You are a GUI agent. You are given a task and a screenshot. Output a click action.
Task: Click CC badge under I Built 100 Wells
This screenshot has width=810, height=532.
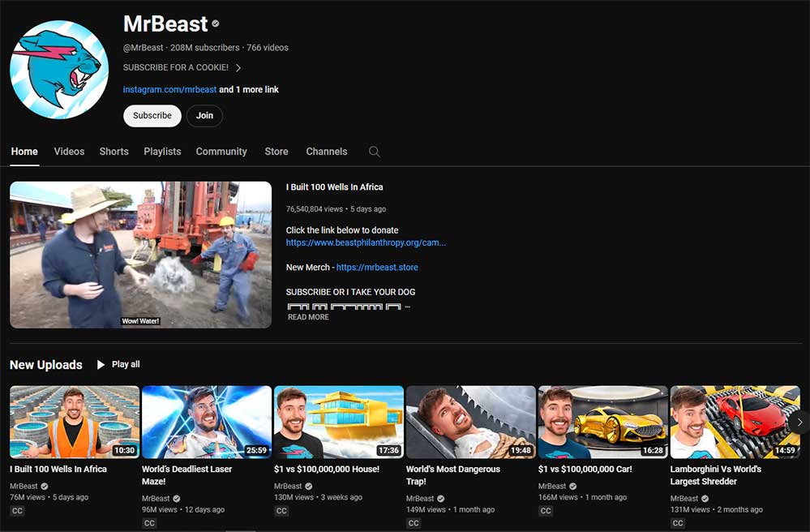tap(17, 511)
